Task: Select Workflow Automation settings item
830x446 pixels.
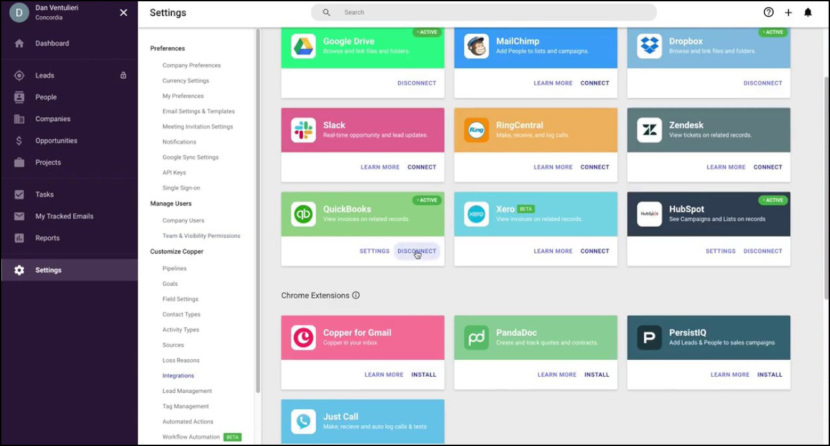Action: 193,437
